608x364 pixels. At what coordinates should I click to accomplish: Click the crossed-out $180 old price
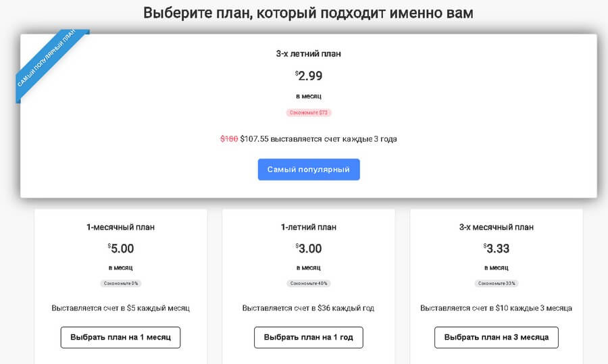coord(229,139)
